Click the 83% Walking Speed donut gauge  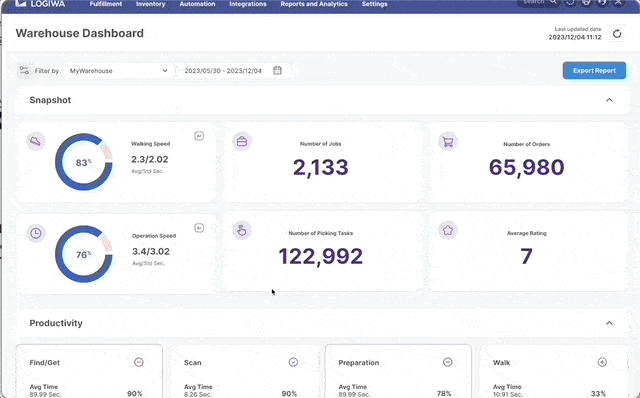point(84,162)
